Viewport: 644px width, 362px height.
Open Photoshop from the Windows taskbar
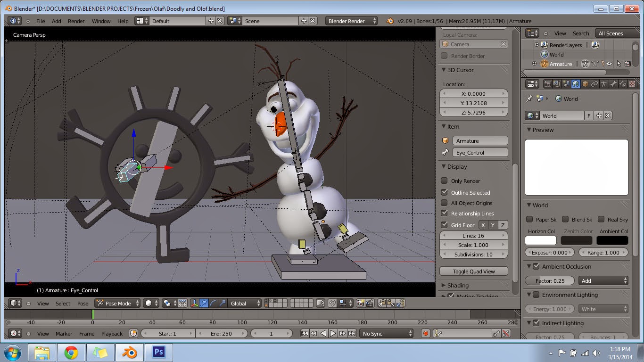point(159,352)
